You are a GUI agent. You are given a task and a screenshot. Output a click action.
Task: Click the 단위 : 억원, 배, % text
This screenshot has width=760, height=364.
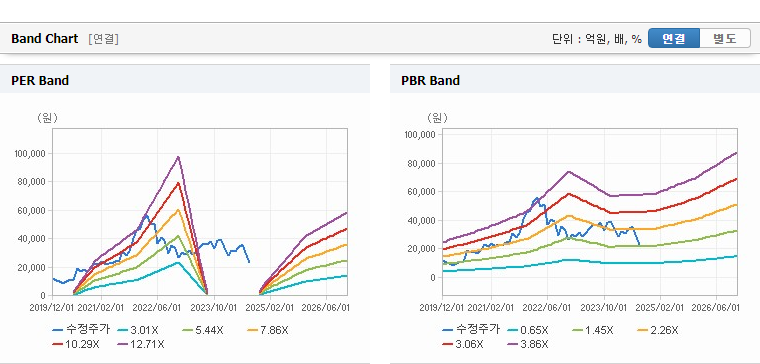coord(597,39)
